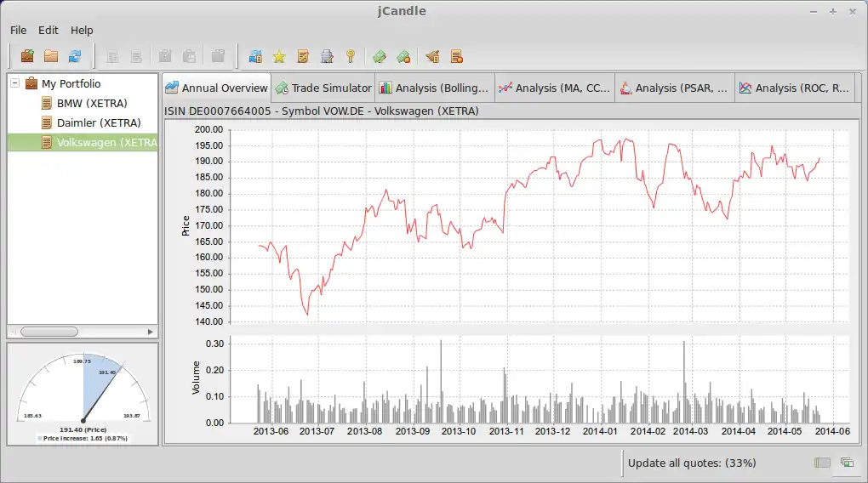Click the broom with document icon
The width and height of the screenshot is (868, 483).
432,56
